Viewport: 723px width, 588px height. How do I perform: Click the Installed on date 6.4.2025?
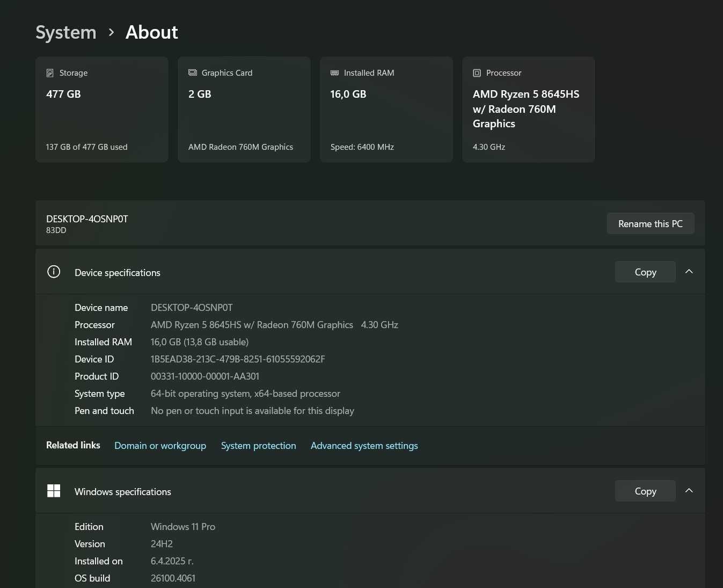point(172,561)
